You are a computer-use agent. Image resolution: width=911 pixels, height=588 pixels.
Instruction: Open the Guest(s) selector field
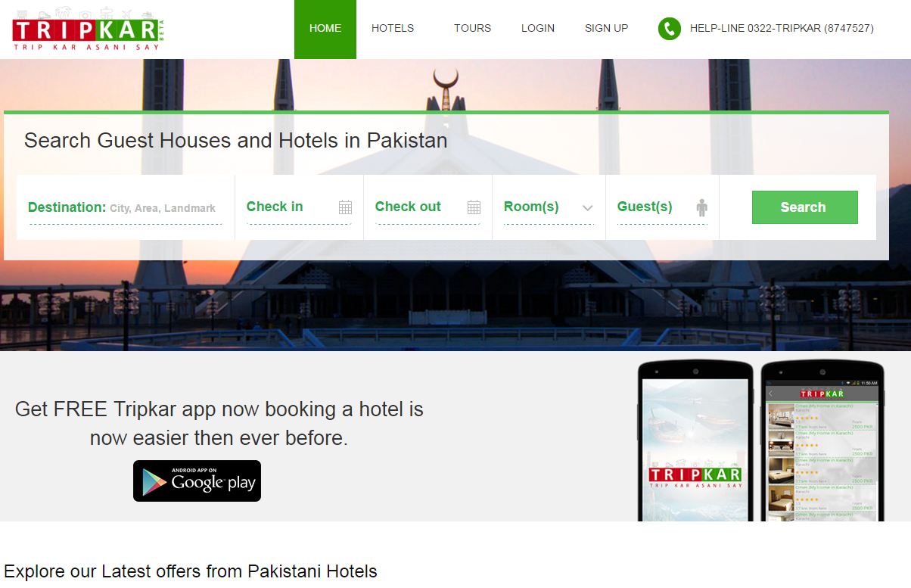click(x=662, y=207)
